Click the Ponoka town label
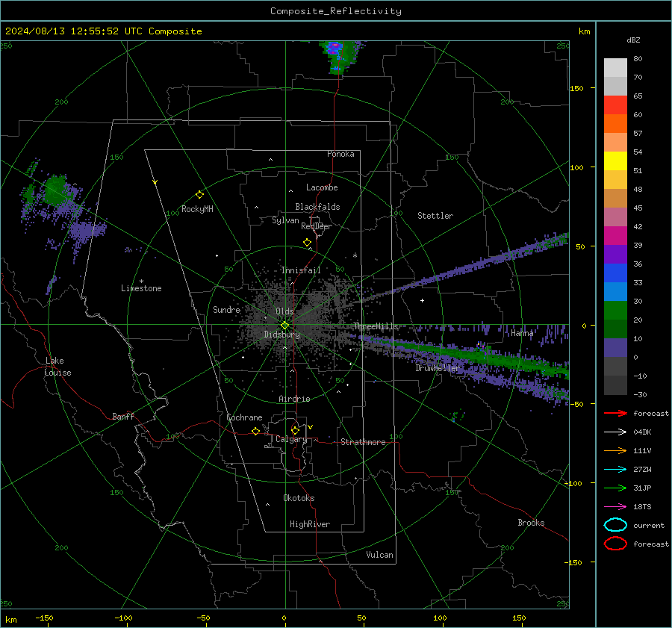This screenshot has width=672, height=628. pyautogui.click(x=340, y=154)
